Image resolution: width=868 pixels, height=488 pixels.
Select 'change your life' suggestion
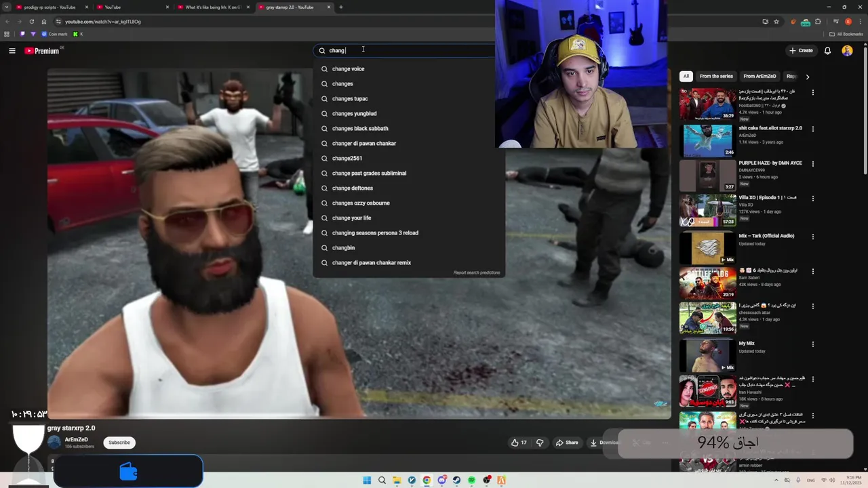pos(408,218)
